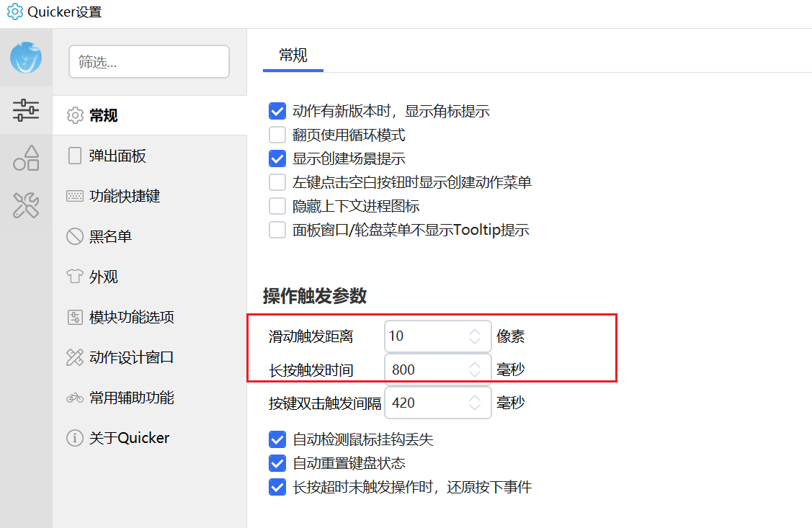Open the user avatar profile
Viewport: 812px width, 528px height.
[x=26, y=58]
